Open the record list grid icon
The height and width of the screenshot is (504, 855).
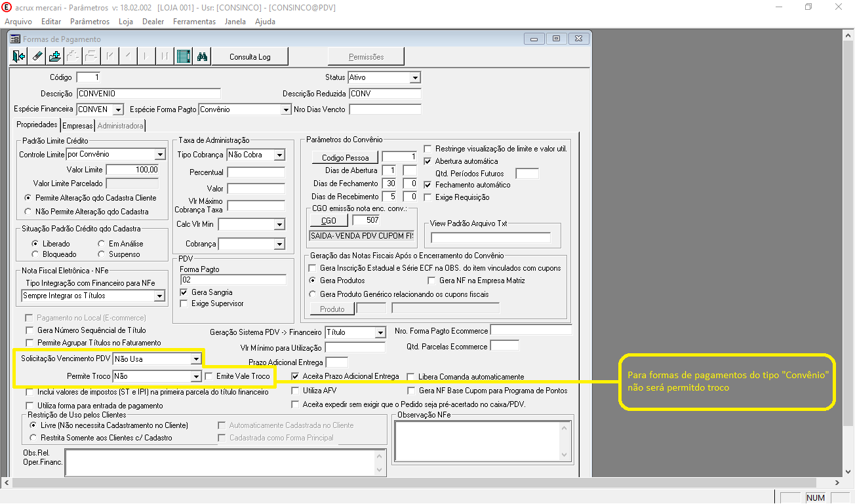pyautogui.click(x=184, y=56)
